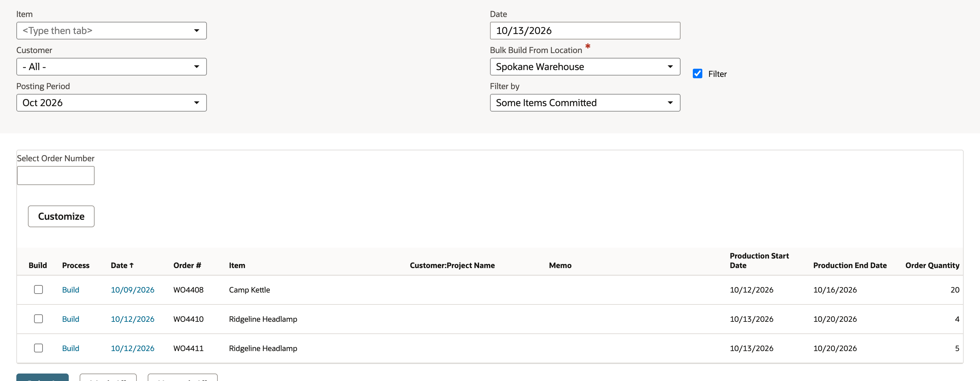Open date link in WO4411 row

[x=132, y=348]
